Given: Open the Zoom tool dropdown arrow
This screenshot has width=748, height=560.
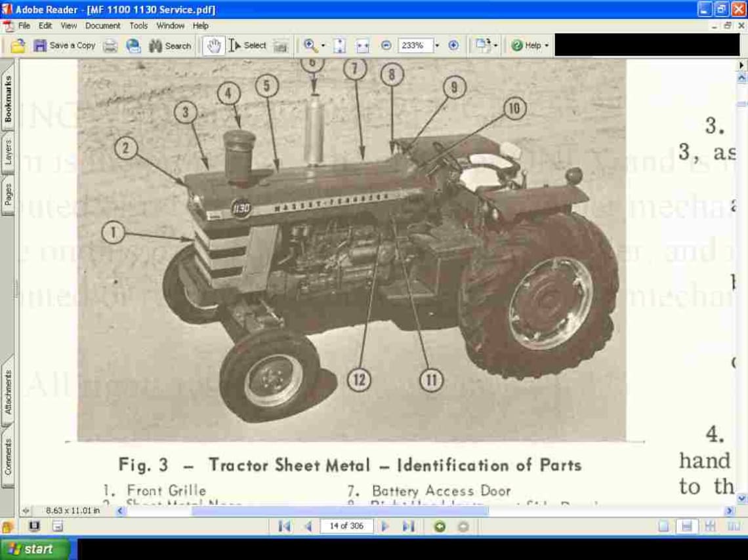Looking at the screenshot, I should pos(322,45).
